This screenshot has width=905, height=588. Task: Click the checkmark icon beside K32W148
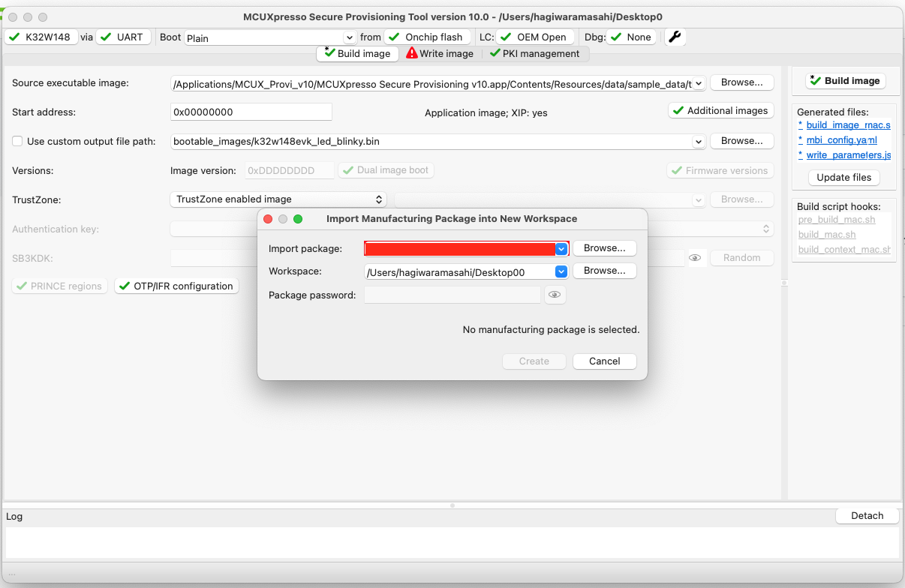[x=13, y=37]
